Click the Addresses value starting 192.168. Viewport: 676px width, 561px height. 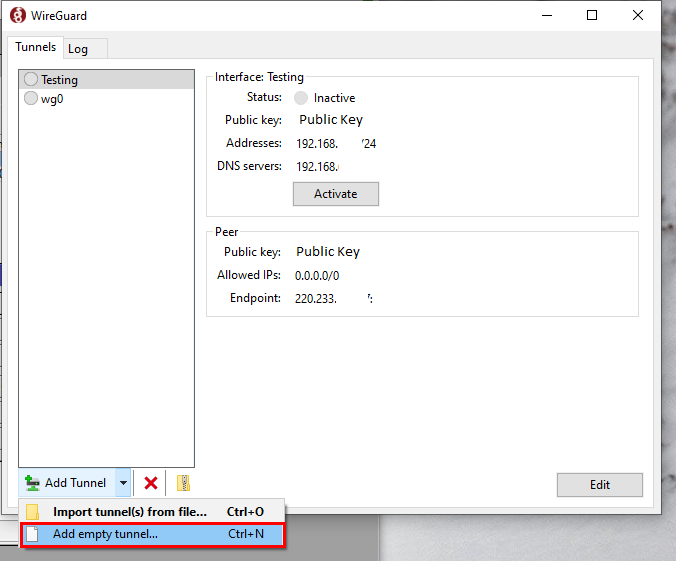(336, 143)
